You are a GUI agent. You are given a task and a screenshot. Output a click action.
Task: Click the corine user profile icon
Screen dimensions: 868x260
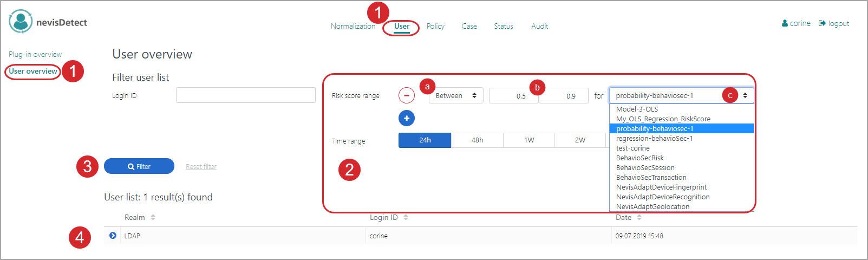(x=785, y=23)
